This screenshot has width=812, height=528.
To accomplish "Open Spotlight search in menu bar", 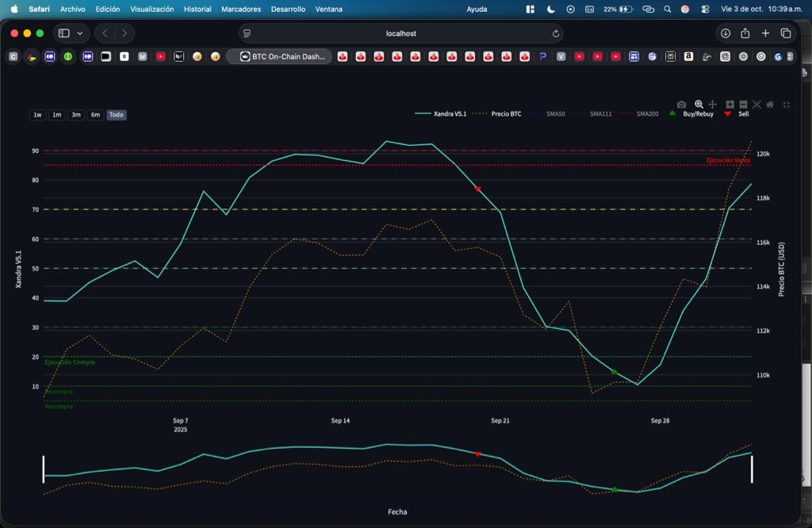I will point(668,10).
